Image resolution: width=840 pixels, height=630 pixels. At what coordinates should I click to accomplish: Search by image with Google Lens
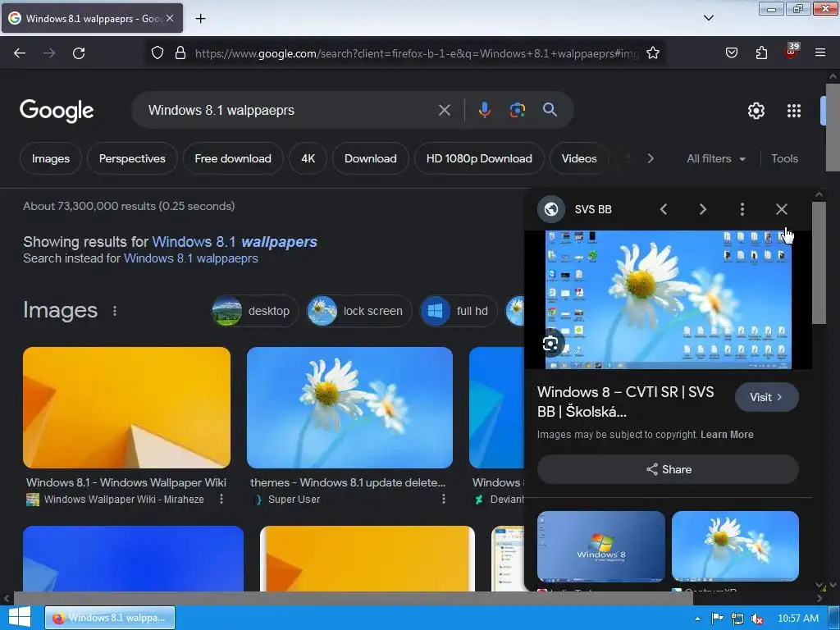(x=517, y=111)
